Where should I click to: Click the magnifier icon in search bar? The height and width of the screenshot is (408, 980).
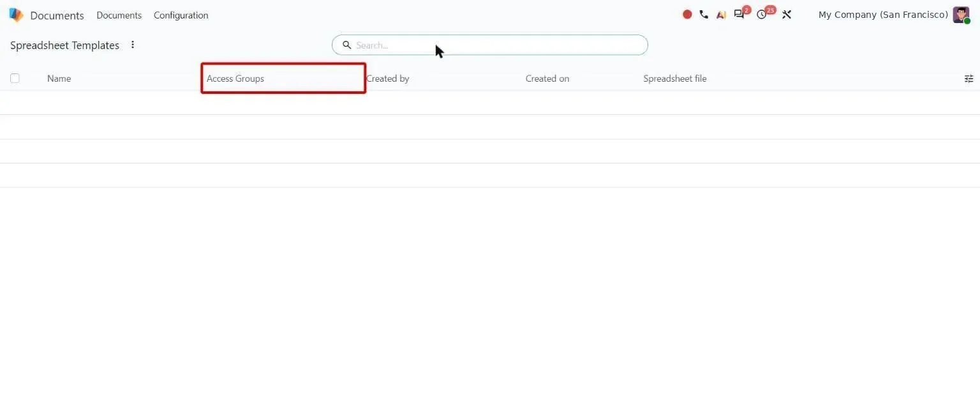coord(347,45)
